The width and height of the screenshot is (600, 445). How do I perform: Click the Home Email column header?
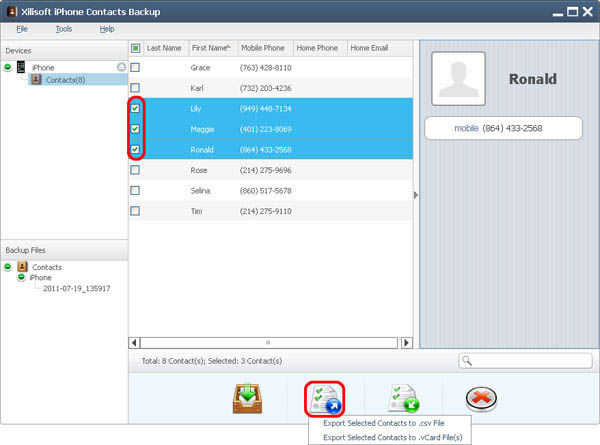[x=369, y=48]
